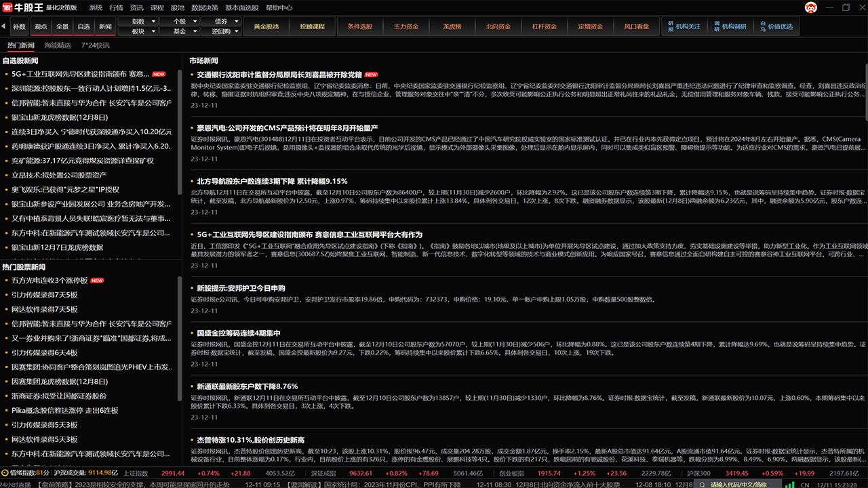Open the 杠杆资金 tool

click(x=546, y=26)
